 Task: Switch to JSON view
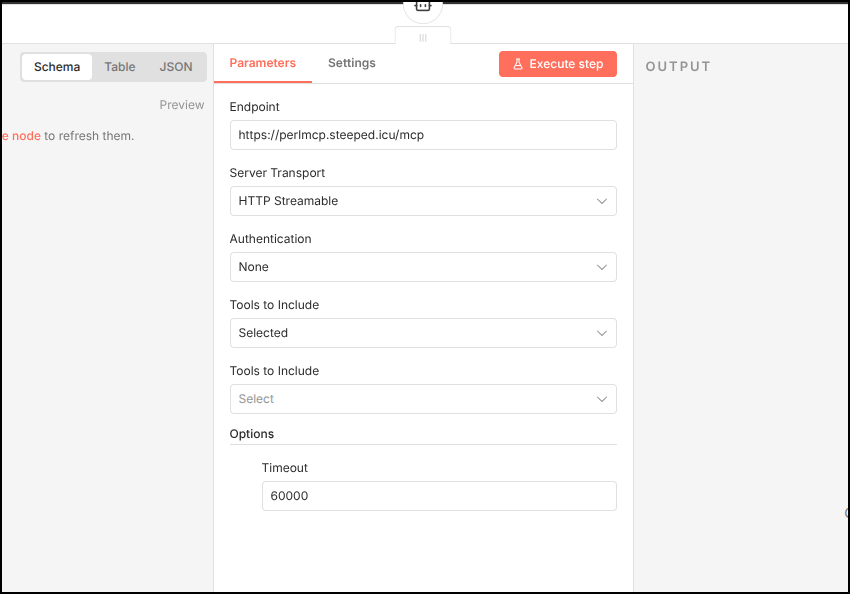click(176, 67)
